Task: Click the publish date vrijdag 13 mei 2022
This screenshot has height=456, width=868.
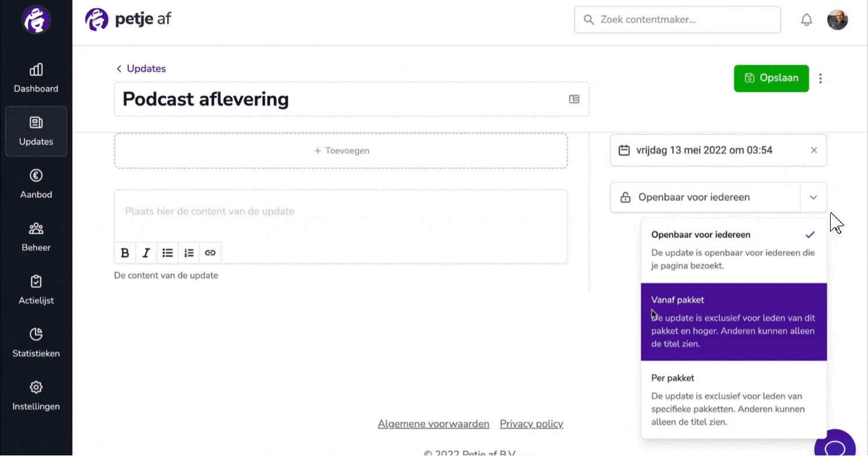Action: 704,150
